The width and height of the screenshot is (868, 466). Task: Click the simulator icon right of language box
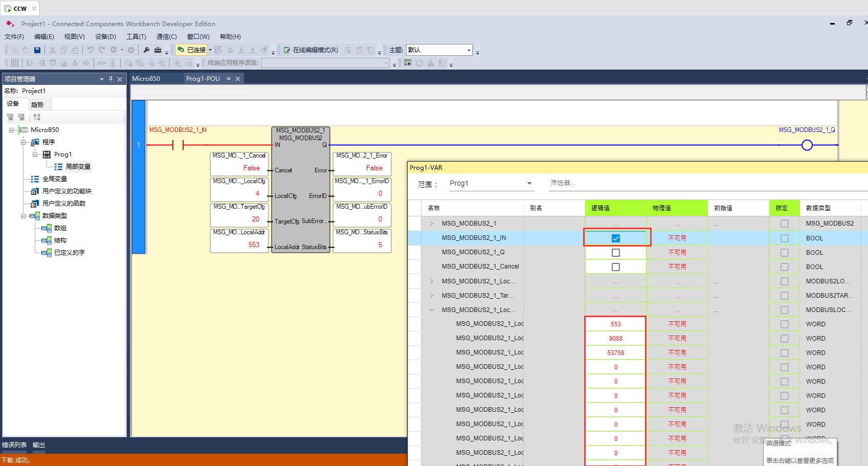(408, 63)
